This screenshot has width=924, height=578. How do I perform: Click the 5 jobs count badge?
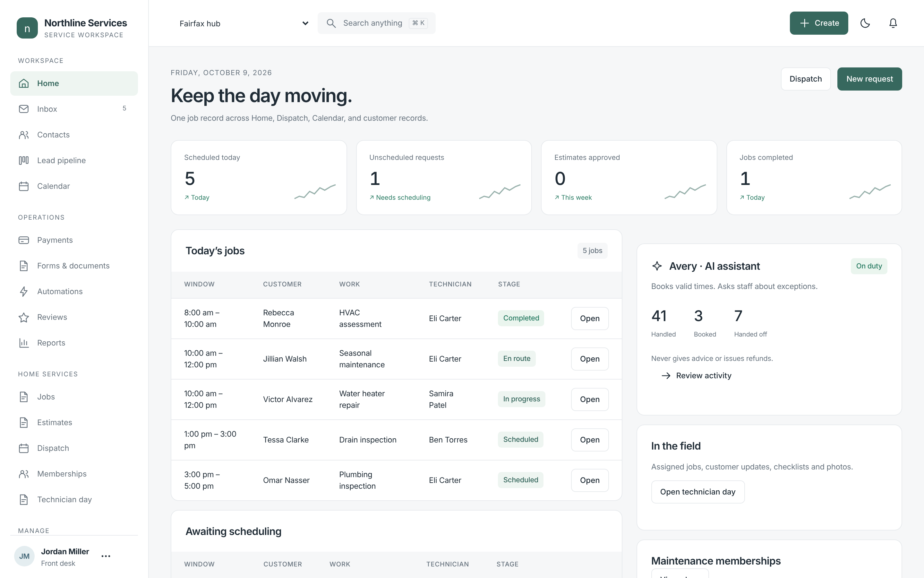(x=592, y=251)
